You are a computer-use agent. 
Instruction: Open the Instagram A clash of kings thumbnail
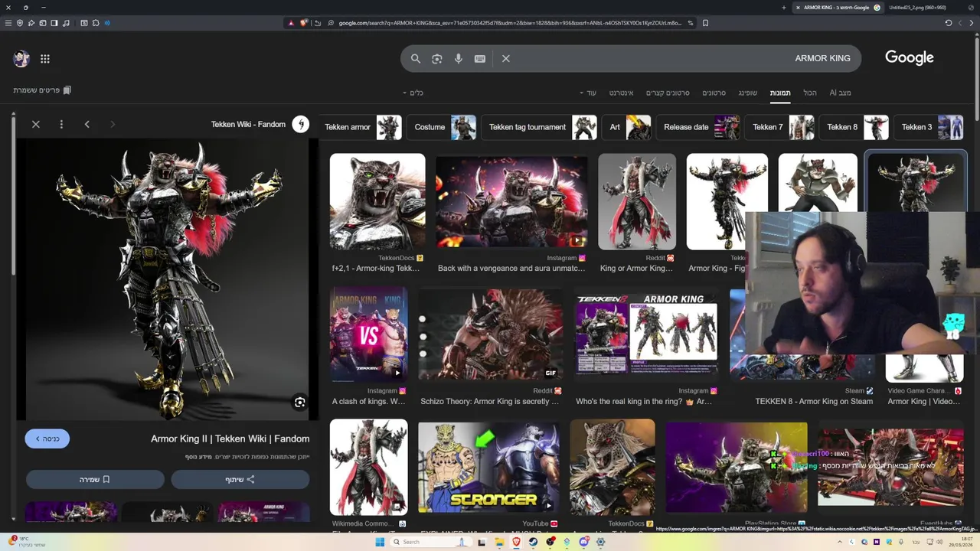(369, 334)
